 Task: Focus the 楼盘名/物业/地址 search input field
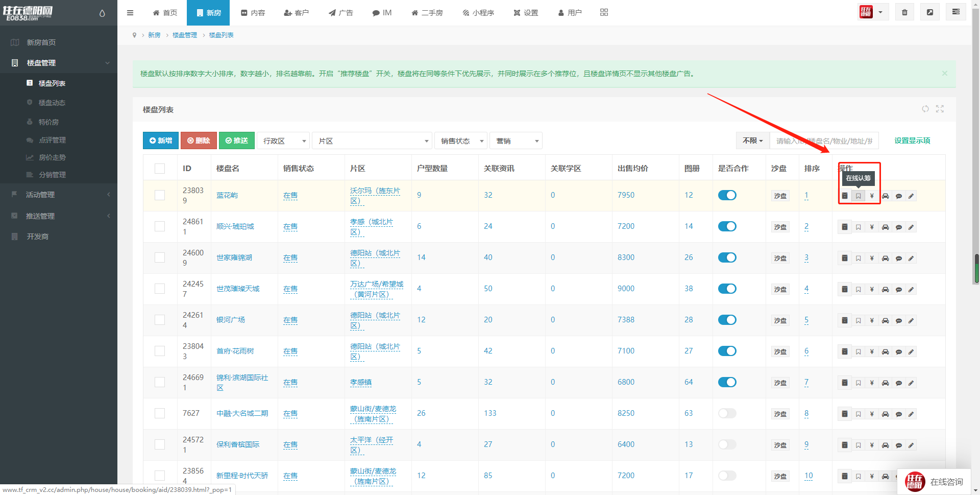click(x=824, y=140)
